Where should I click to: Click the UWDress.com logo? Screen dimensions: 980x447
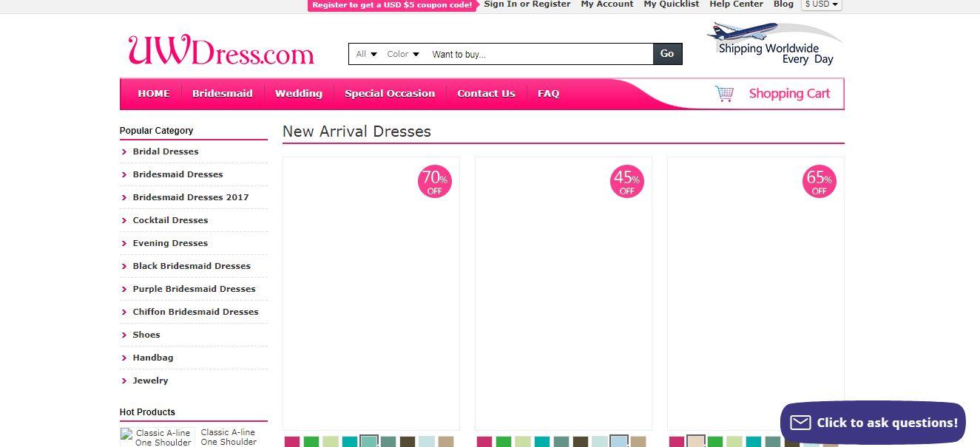point(221,50)
